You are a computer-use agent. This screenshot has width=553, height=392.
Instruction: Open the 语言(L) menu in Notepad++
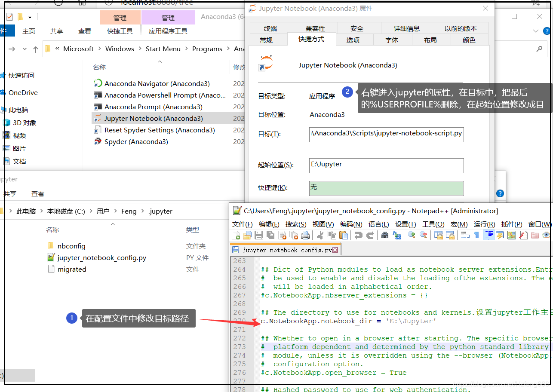pos(379,224)
